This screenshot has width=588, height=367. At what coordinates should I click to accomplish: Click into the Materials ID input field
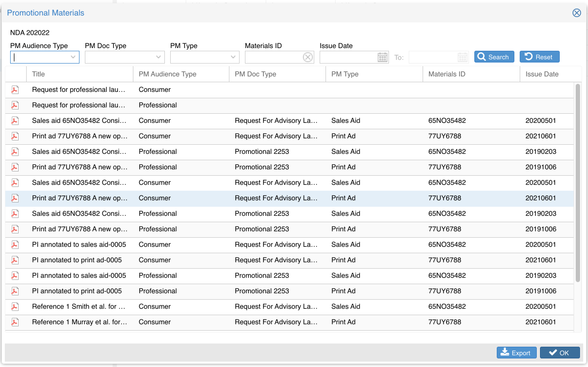pyautogui.click(x=273, y=57)
